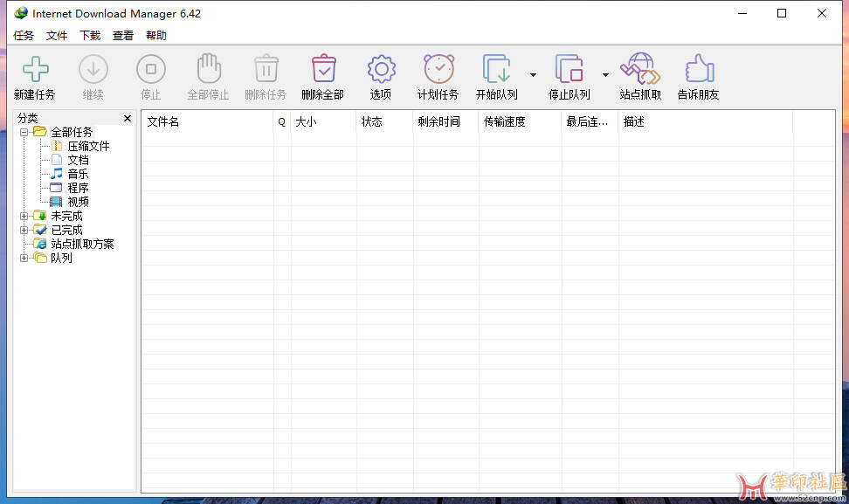Click the 全部停止 hand icon
Screen dimensions: 849x504
click(209, 69)
